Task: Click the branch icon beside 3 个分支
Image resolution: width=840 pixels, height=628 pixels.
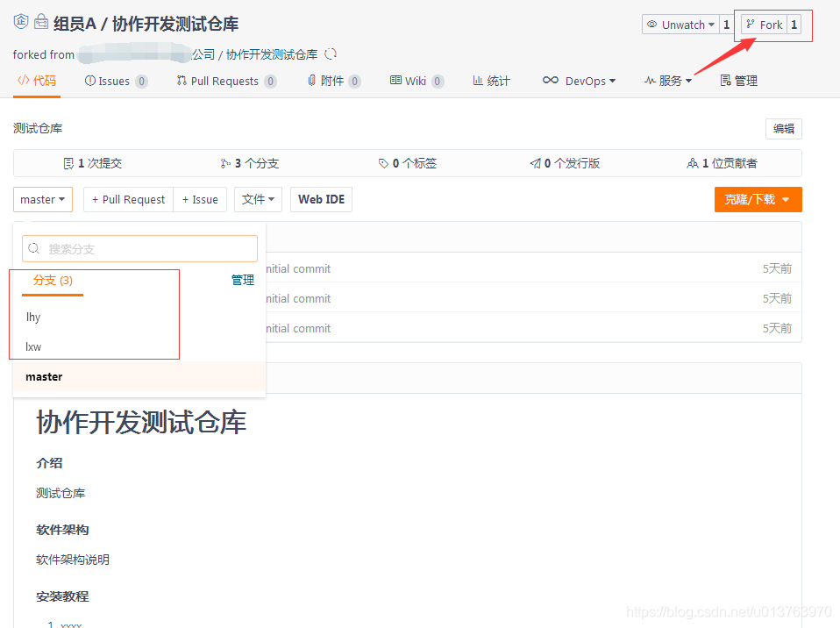Action: pyautogui.click(x=225, y=163)
